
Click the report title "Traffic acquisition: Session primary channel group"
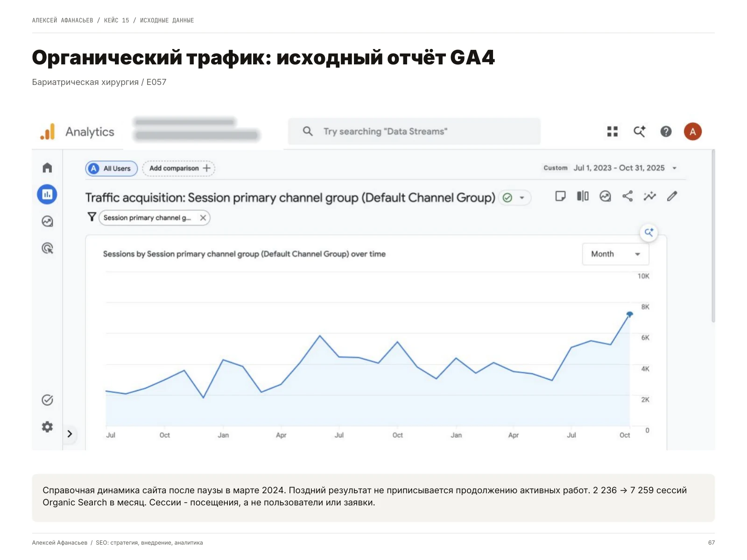point(290,198)
